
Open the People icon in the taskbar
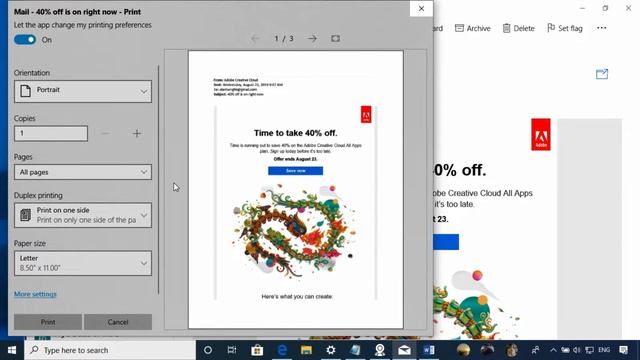(x=535, y=350)
